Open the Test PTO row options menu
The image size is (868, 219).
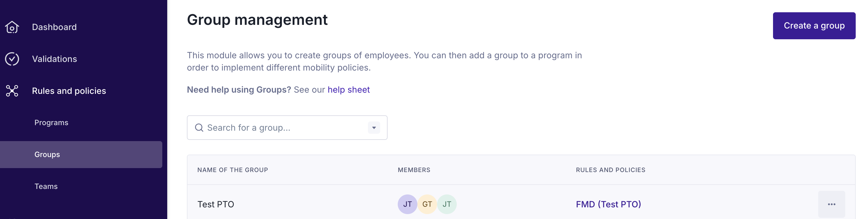(831, 204)
